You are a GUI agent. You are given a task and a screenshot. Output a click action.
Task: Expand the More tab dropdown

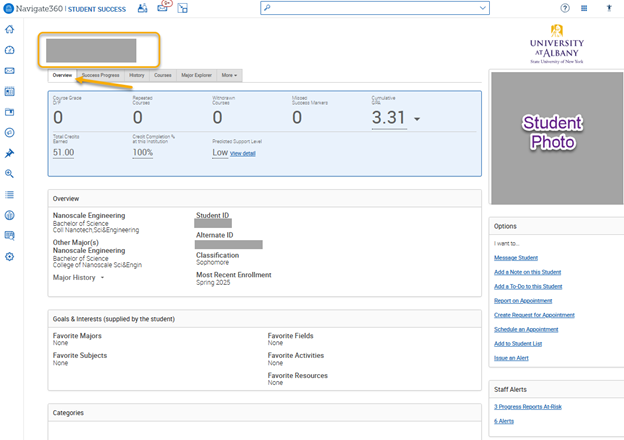(x=229, y=75)
